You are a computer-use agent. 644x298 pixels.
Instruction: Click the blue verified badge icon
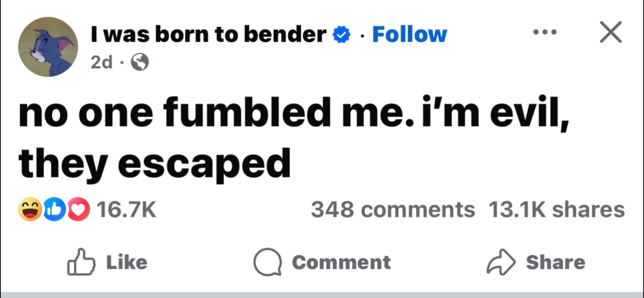pos(341,35)
